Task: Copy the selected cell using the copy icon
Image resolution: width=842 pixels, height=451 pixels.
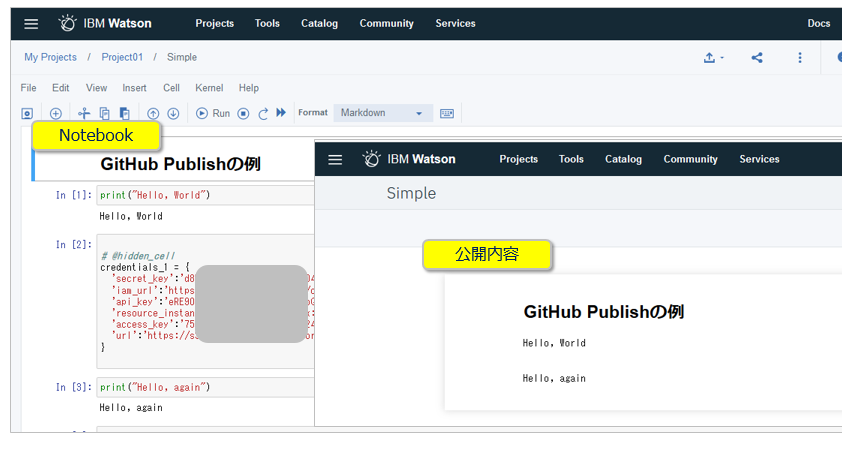Action: (x=105, y=113)
